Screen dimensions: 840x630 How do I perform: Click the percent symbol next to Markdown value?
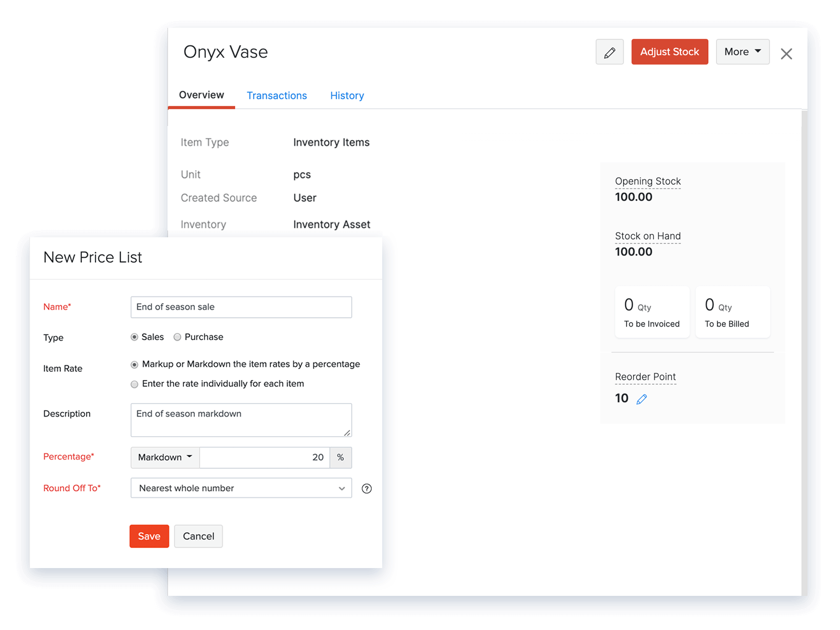pos(341,457)
